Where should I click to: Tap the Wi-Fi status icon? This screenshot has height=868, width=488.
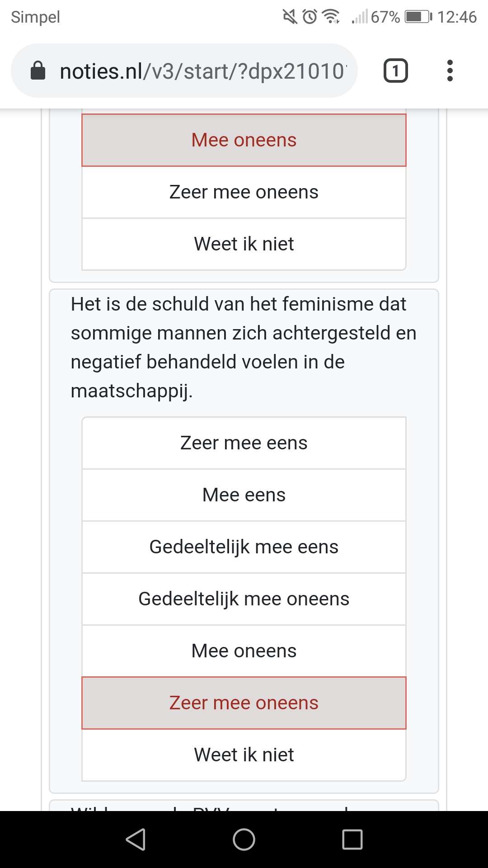tap(331, 17)
